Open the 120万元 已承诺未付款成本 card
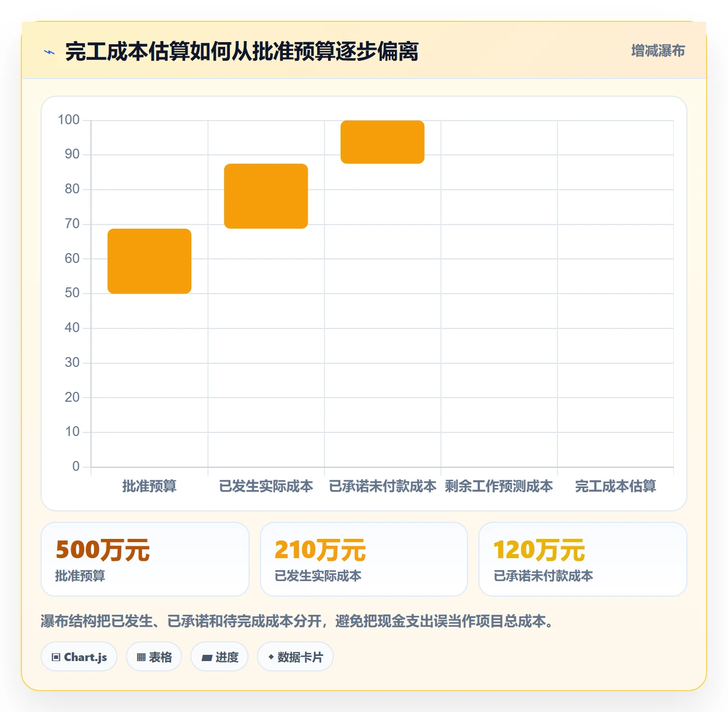The image size is (728, 712). 583,559
